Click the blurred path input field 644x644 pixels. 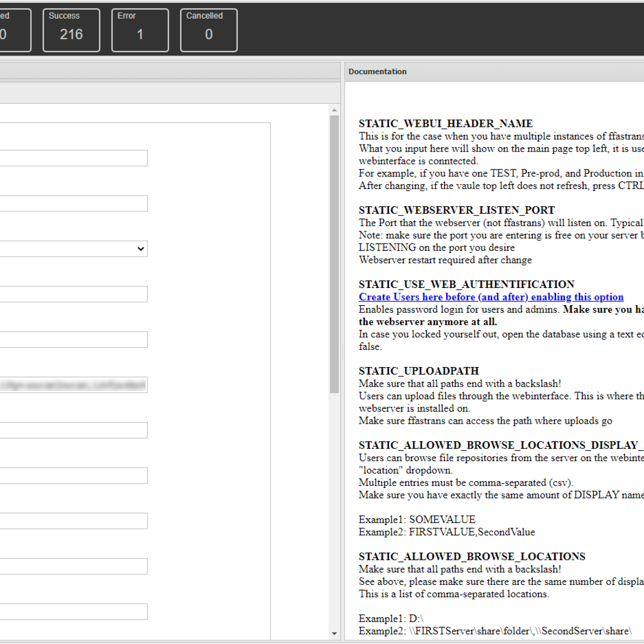[x=73, y=385]
